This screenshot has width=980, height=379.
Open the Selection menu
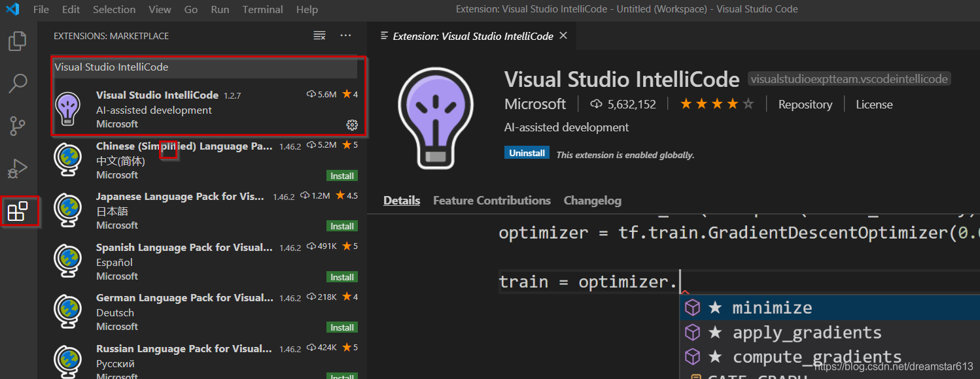coord(114,9)
